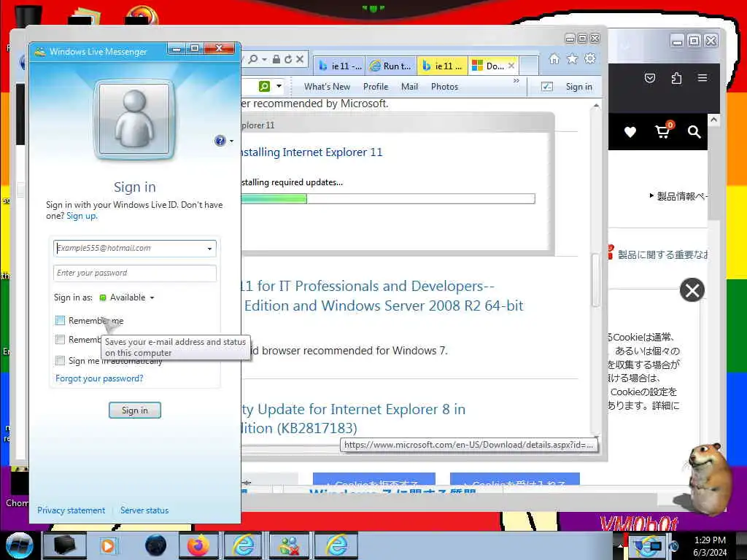Open IE Tools gear icon
Viewport: 747px width, 560px height.
(590, 58)
